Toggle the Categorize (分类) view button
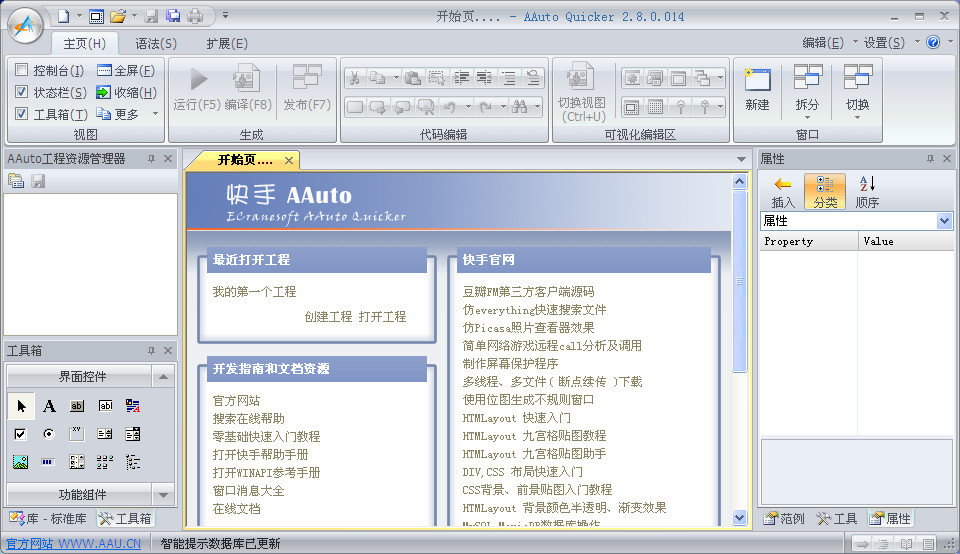 pos(825,192)
